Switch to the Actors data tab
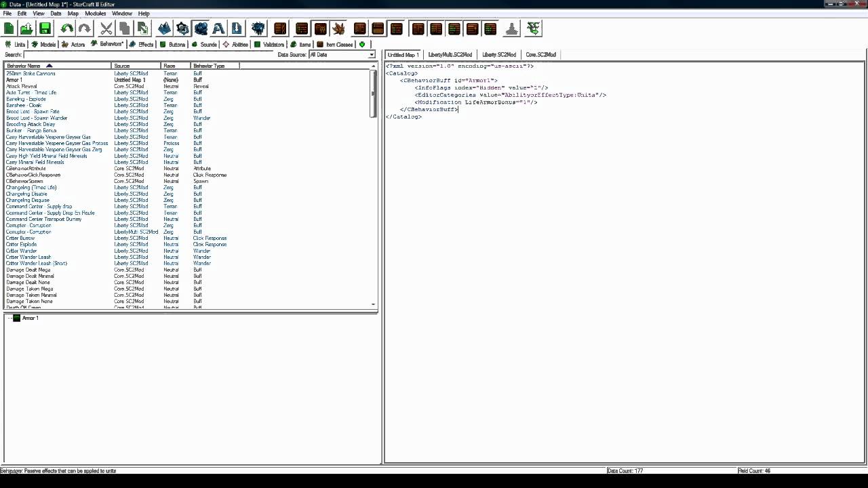 coord(73,45)
